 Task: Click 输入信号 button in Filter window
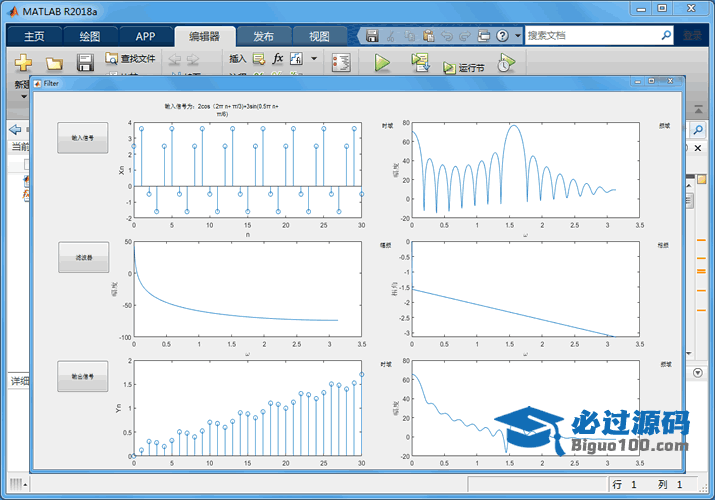click(83, 138)
